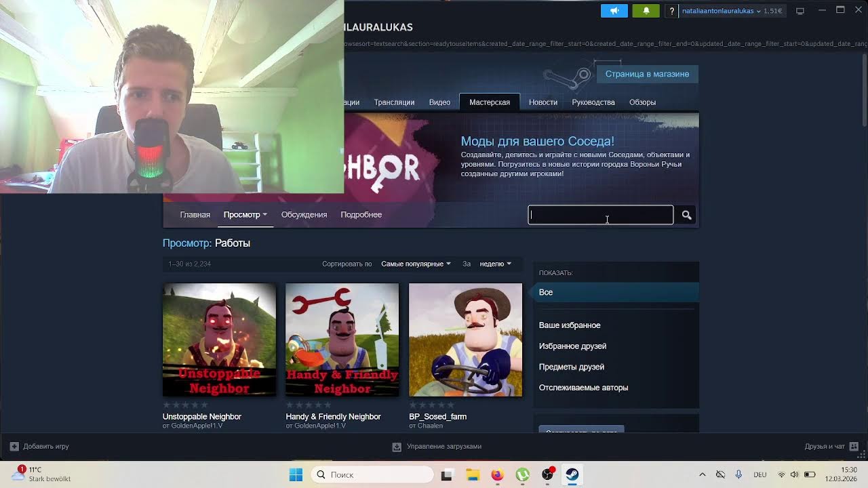Open the green notifications bell

pyautogui.click(x=646, y=11)
